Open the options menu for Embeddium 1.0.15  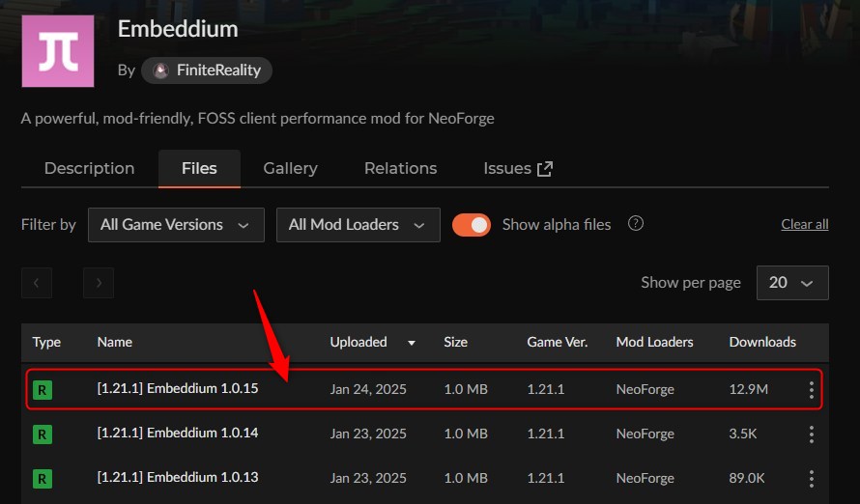811,389
